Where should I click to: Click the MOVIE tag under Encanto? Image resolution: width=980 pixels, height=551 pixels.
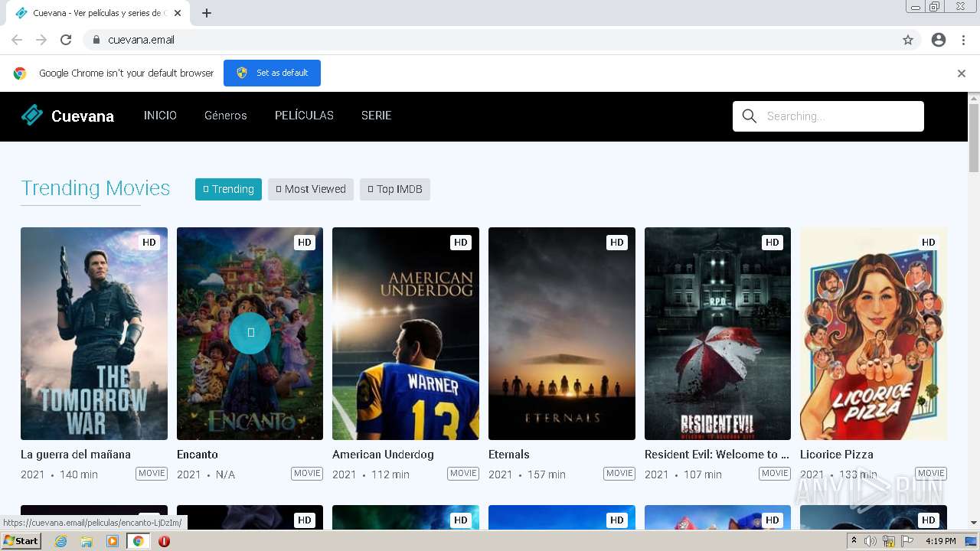tap(307, 474)
